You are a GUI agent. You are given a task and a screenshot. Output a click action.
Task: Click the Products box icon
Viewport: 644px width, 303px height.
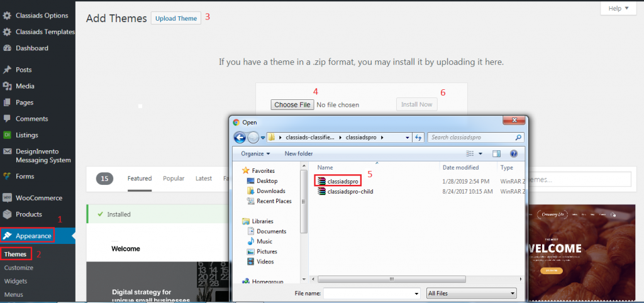pyautogui.click(x=7, y=214)
